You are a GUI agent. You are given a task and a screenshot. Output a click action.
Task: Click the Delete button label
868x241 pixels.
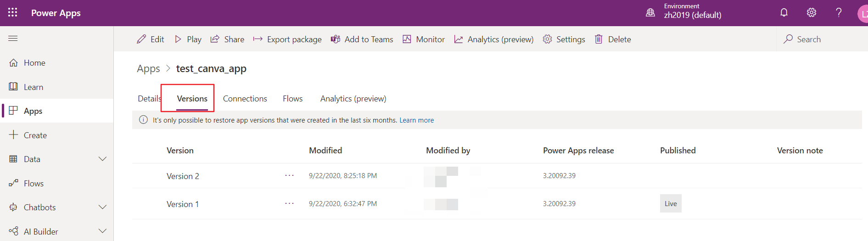coord(620,39)
